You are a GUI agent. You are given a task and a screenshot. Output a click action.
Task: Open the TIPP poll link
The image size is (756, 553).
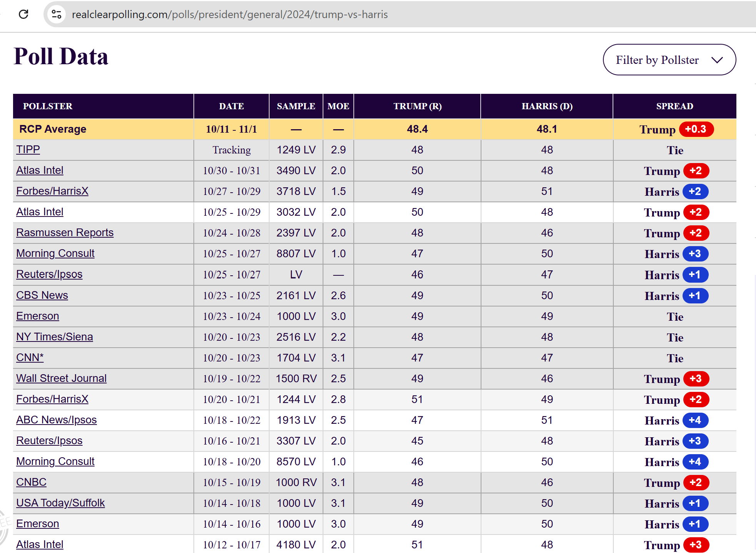coord(28,149)
